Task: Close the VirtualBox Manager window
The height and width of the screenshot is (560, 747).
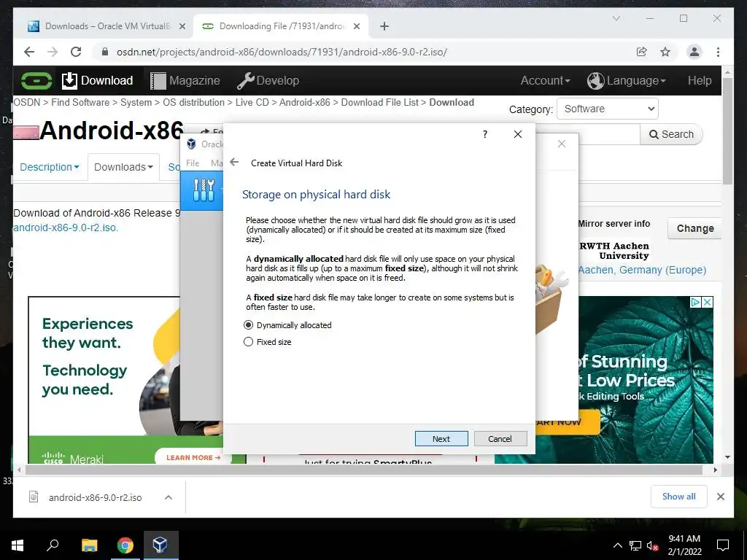Action: 562,144
